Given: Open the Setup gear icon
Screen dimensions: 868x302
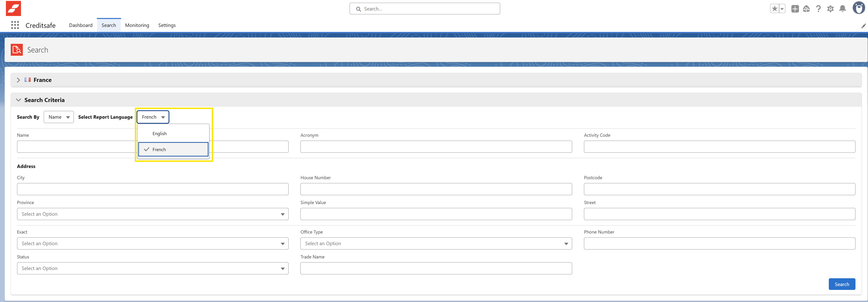Looking at the screenshot, I should 830,9.
